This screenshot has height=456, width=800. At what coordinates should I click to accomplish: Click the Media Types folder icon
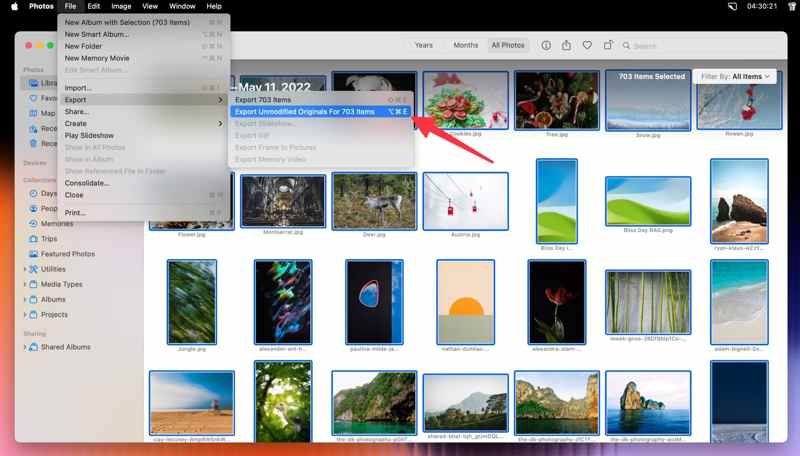click(33, 285)
